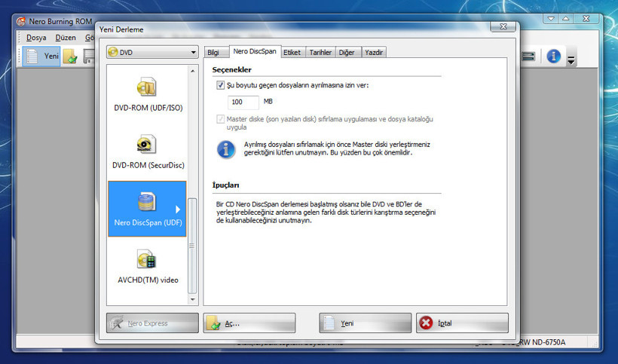Click the 100 MB size input field

pos(243,102)
